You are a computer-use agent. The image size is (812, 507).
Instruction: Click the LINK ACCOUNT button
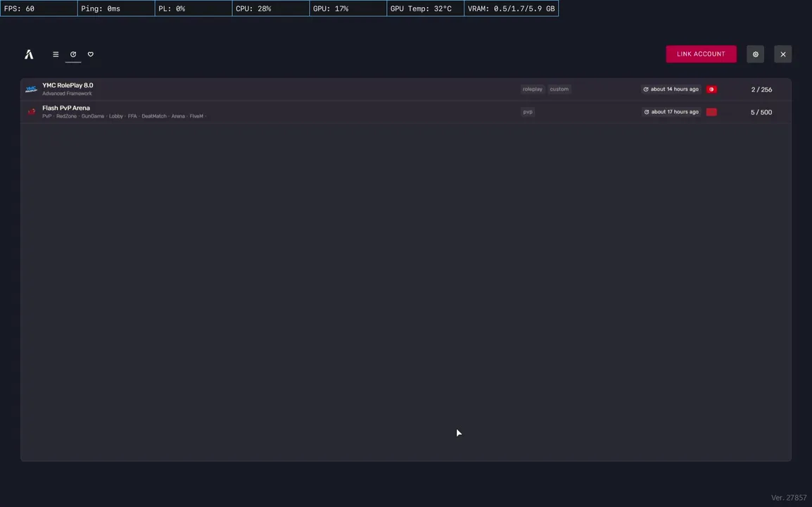coord(702,54)
